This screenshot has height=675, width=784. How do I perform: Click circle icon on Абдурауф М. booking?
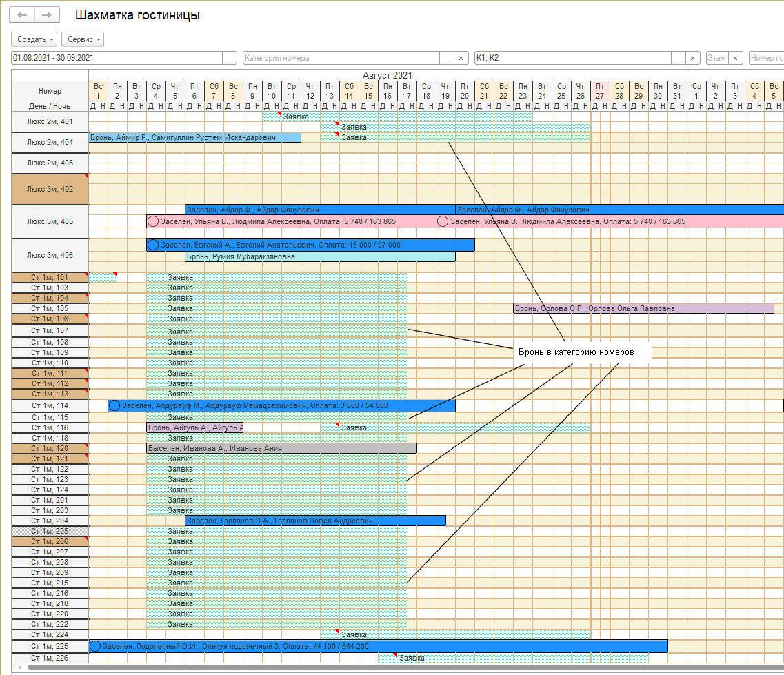[x=114, y=406]
